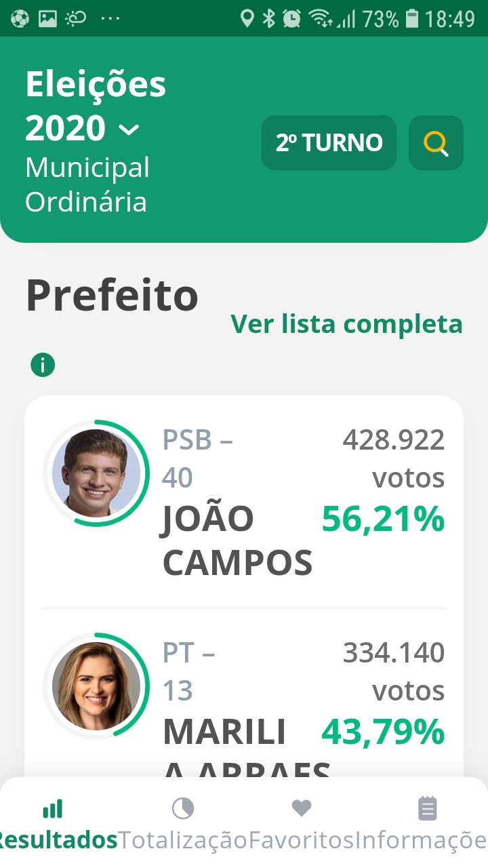Viewport: 488px width, 868px height.
Task: Tap João Campos 56,21% percentage
Action: pos(383,520)
